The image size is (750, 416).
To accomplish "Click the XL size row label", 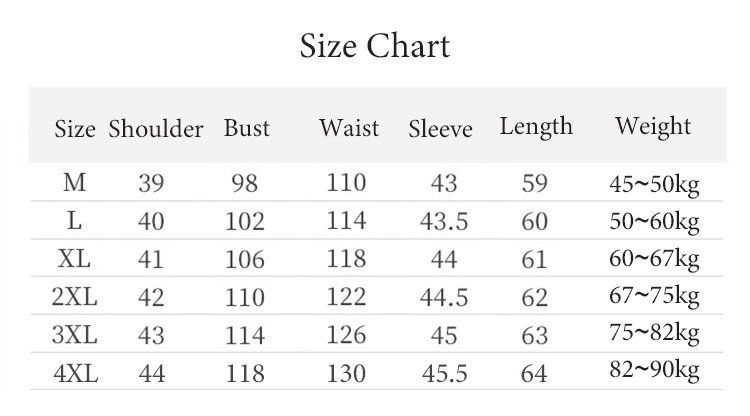I will point(74,259).
